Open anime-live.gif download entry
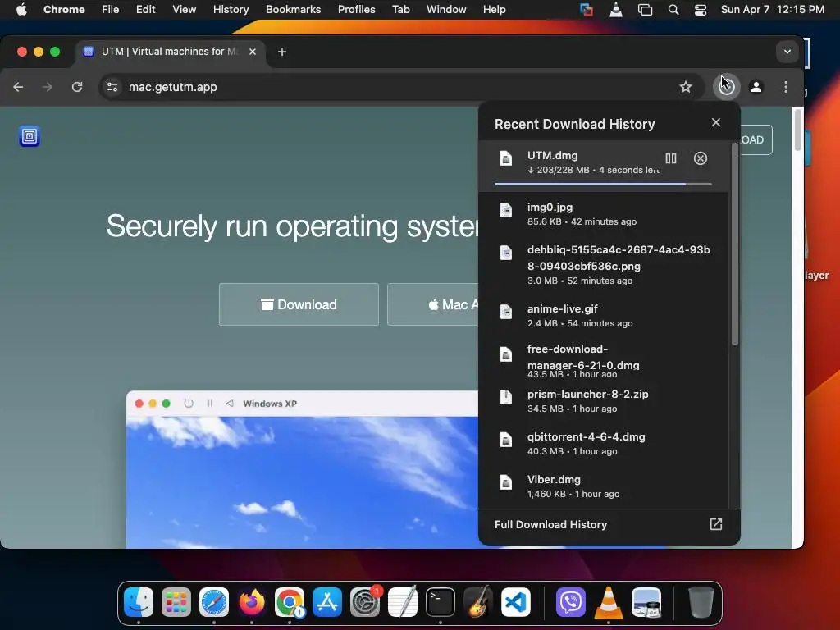This screenshot has width=840, height=630. [x=603, y=316]
